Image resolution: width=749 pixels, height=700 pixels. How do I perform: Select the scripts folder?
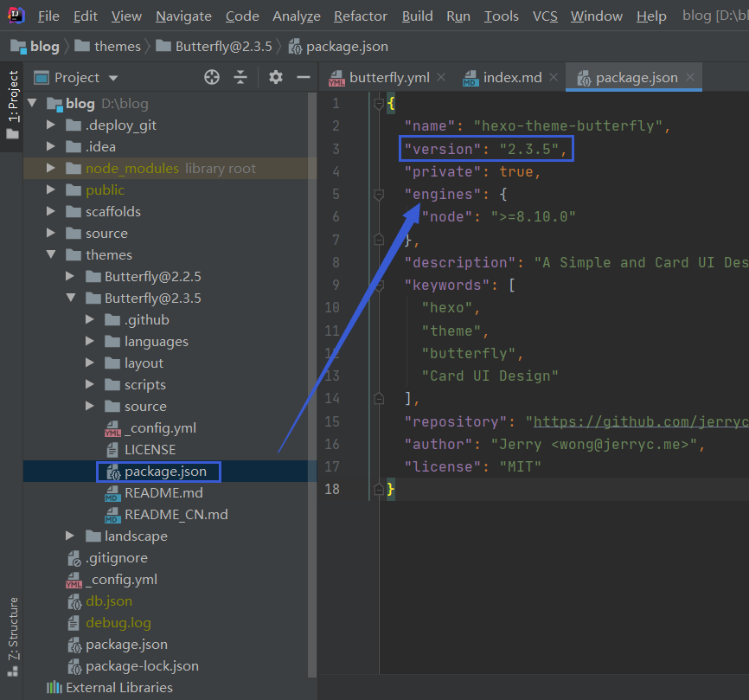144,385
